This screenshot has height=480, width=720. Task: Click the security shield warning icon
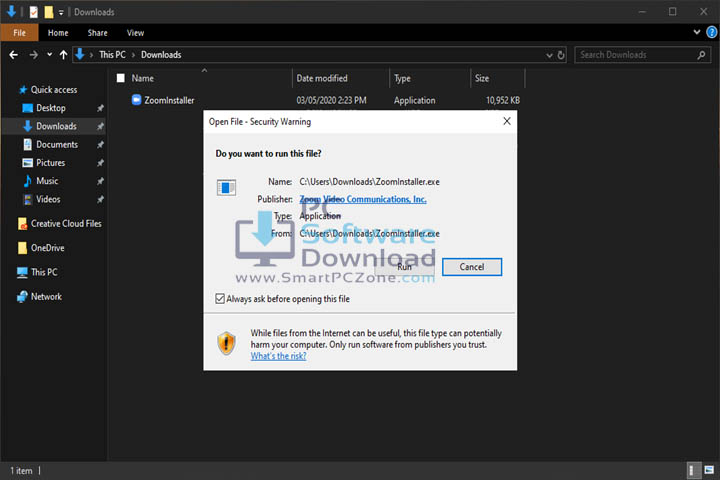[226, 343]
